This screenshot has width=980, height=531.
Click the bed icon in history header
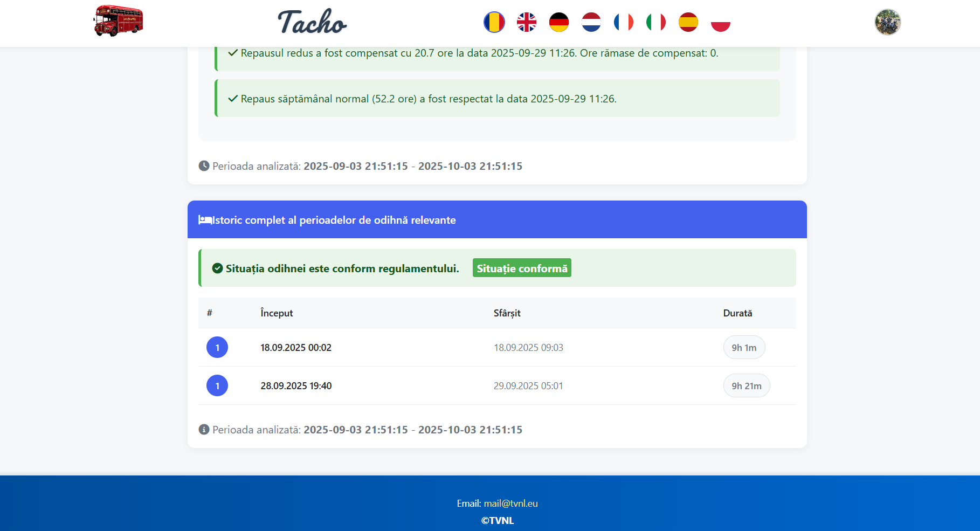tap(205, 220)
